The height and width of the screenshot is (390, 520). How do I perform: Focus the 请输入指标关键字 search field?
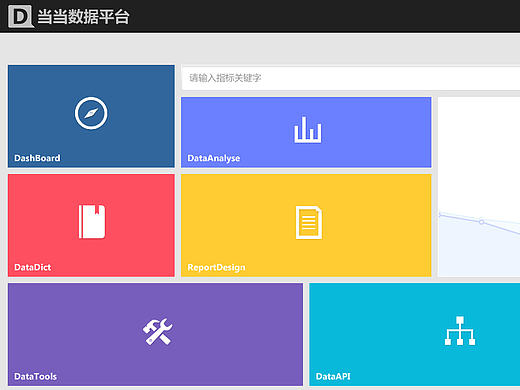click(351, 78)
